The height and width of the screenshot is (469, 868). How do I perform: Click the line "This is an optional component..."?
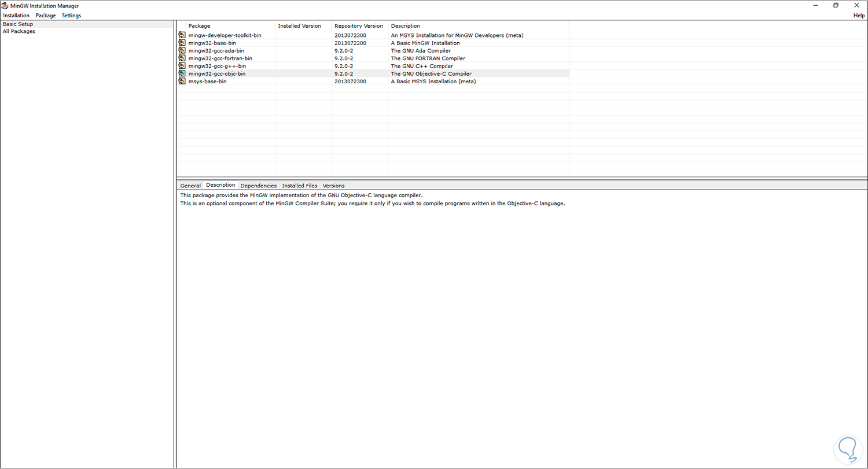(x=372, y=204)
